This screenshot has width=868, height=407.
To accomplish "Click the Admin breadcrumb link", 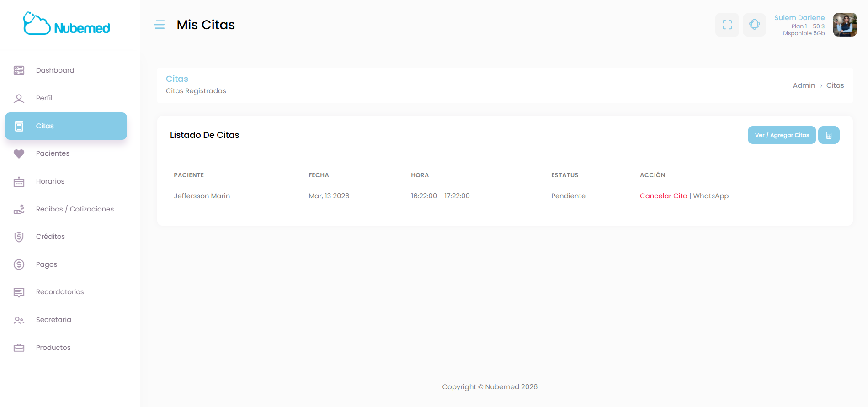I will [804, 85].
